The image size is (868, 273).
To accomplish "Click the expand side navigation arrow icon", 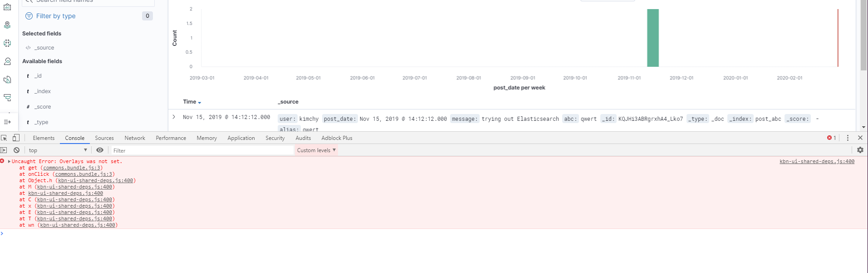I will [7, 122].
